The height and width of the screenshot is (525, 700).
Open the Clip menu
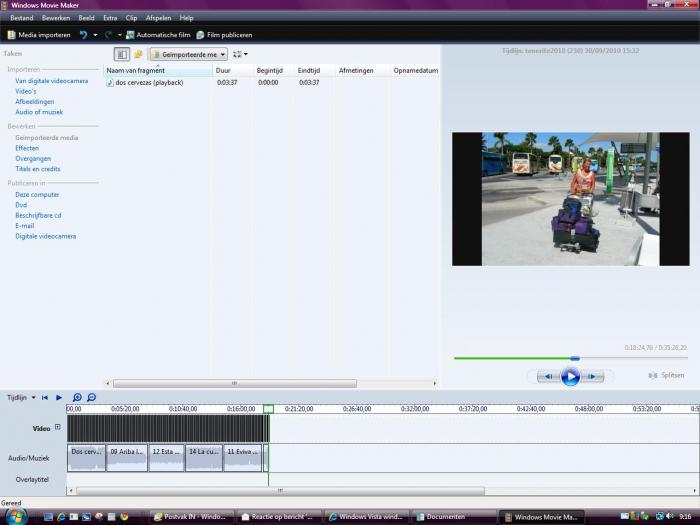(x=131, y=18)
